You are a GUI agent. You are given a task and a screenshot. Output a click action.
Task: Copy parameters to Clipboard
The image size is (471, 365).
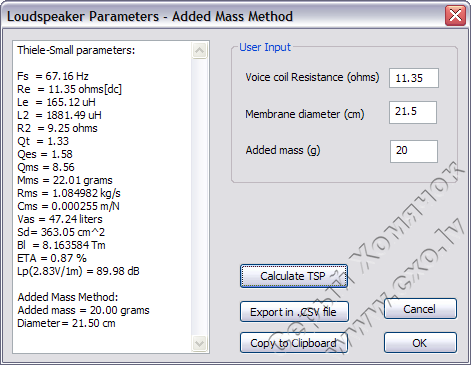(x=294, y=343)
